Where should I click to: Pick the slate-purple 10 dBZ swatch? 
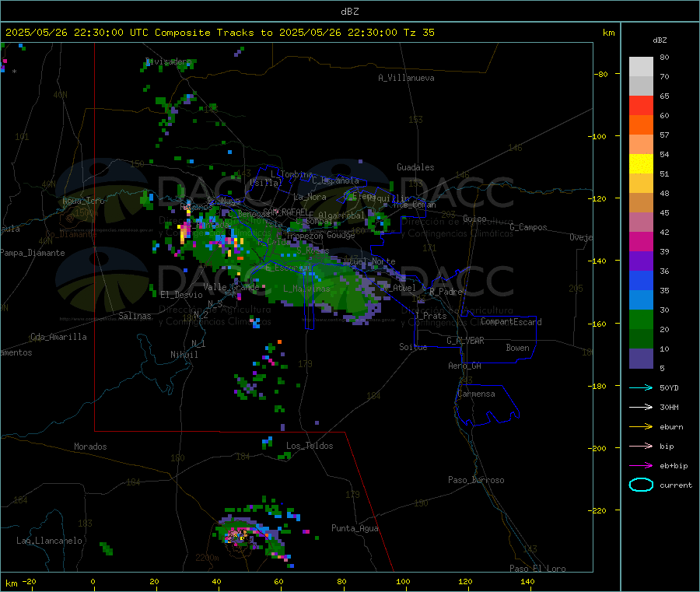pyautogui.click(x=641, y=359)
